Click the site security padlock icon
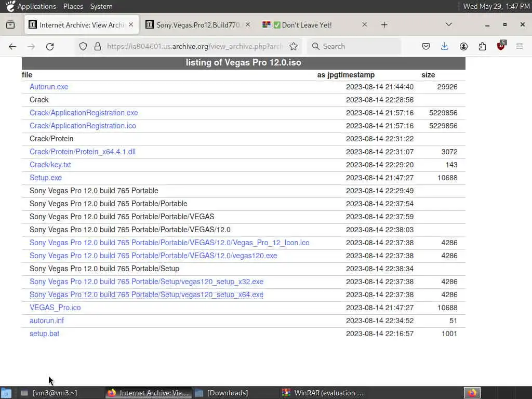The height and width of the screenshot is (399, 532). point(98,46)
